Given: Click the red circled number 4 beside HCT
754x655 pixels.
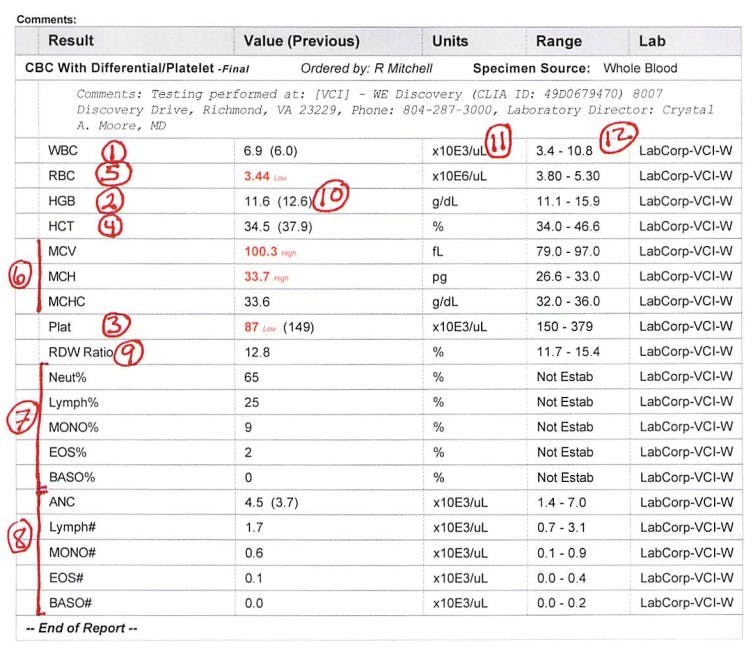Looking at the screenshot, I should click(110, 227).
